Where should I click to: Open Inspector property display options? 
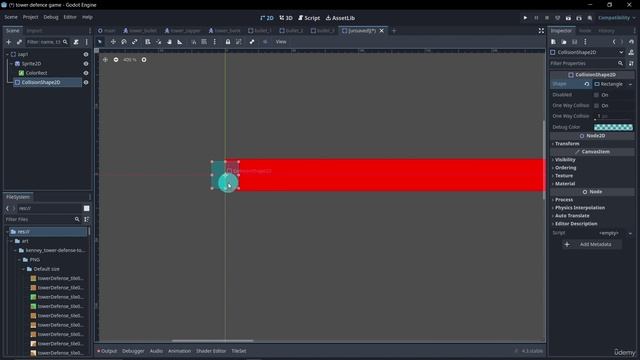click(x=631, y=63)
